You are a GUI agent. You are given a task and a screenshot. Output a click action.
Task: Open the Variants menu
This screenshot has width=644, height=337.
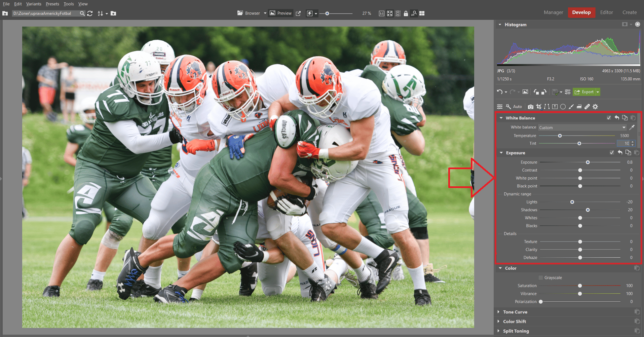tap(34, 4)
